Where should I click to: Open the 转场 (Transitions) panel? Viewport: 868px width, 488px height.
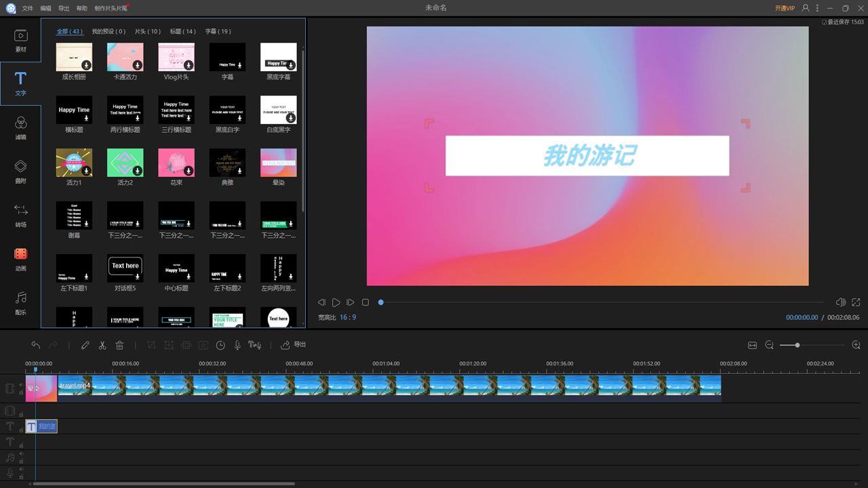pos(20,213)
